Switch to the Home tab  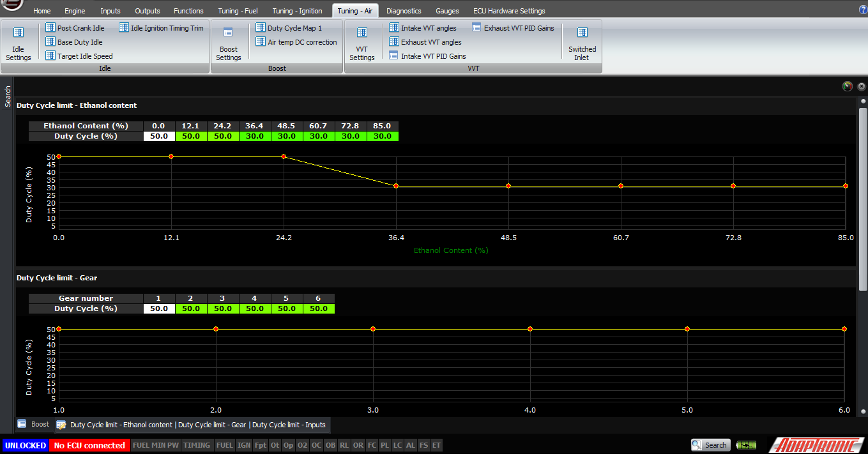[x=42, y=11]
